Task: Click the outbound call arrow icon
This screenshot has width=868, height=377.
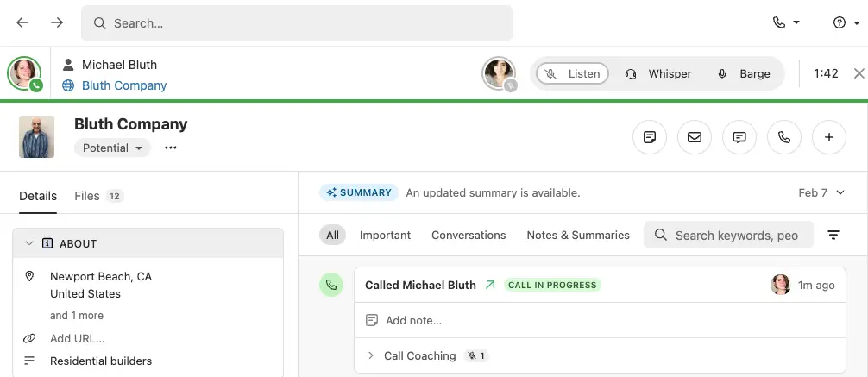Action: [490, 285]
